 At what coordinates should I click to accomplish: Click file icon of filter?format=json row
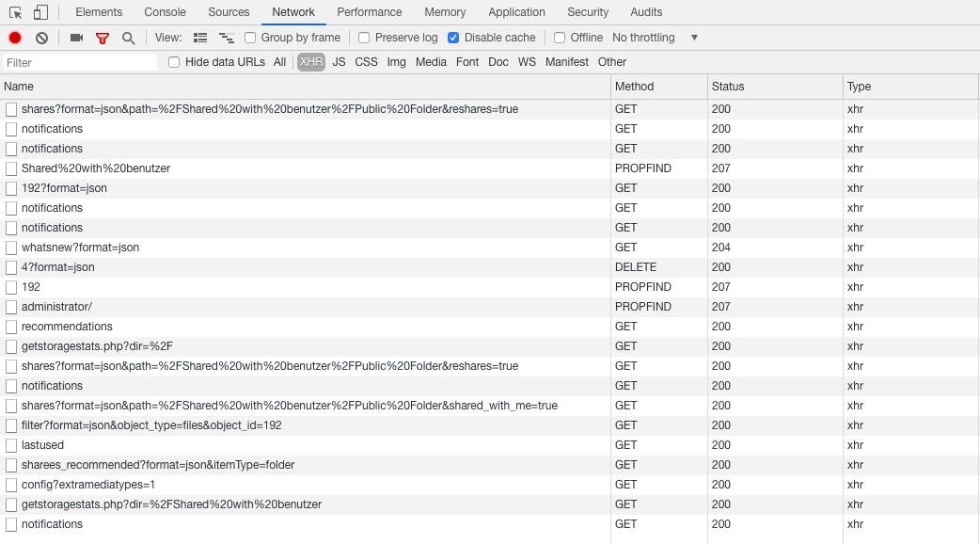tap(11, 425)
